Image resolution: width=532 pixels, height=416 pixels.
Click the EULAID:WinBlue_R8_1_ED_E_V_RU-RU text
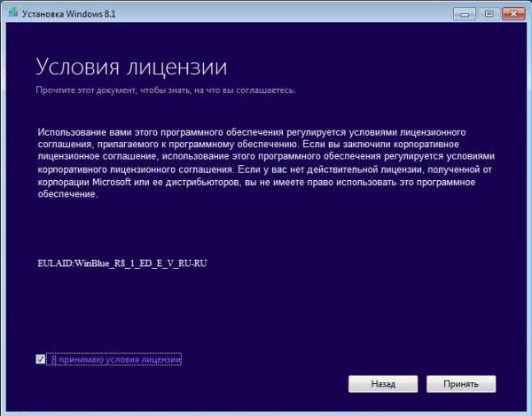click(122, 263)
